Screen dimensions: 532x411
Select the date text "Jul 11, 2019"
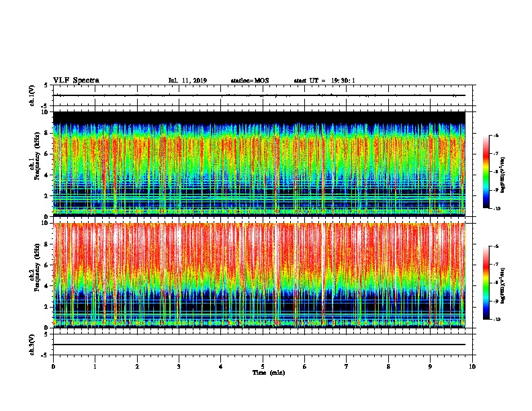[x=187, y=81]
